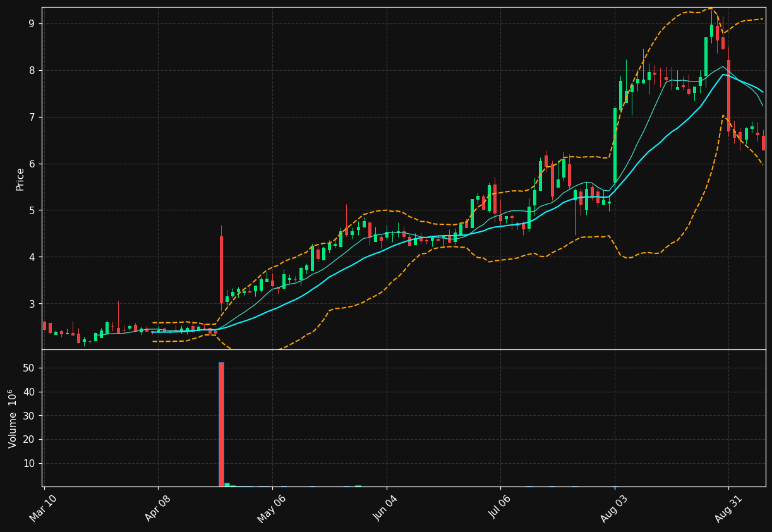This screenshot has height=532, width=772.
Task: Click the long red candle at Aug 31
Action: (728, 96)
